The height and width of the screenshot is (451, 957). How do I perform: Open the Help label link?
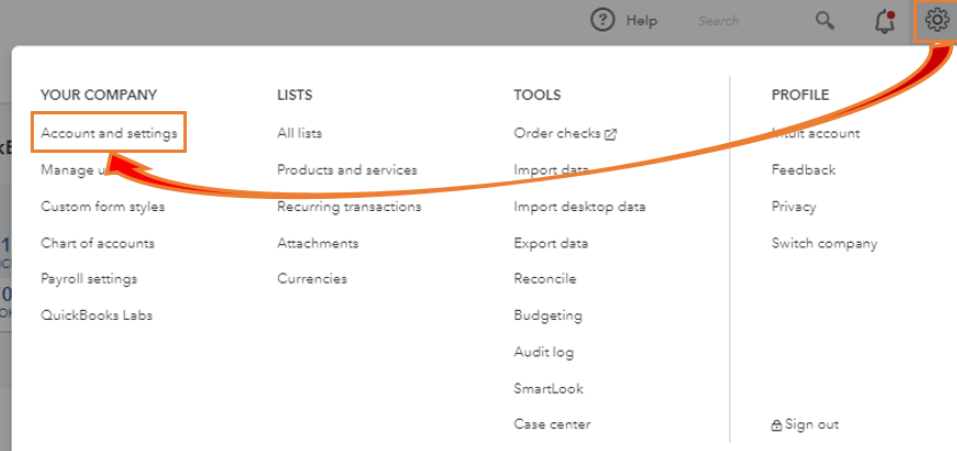click(x=641, y=21)
